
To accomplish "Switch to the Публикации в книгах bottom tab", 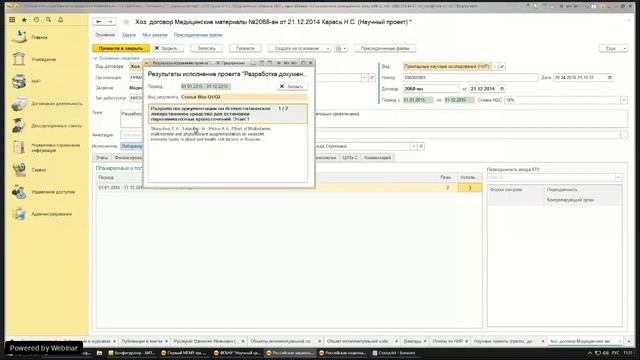I will tap(145, 341).
